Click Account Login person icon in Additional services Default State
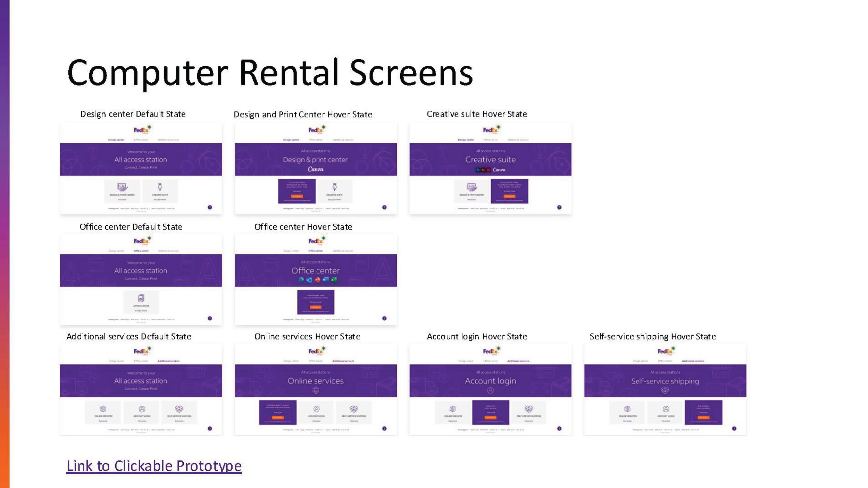 tap(142, 409)
